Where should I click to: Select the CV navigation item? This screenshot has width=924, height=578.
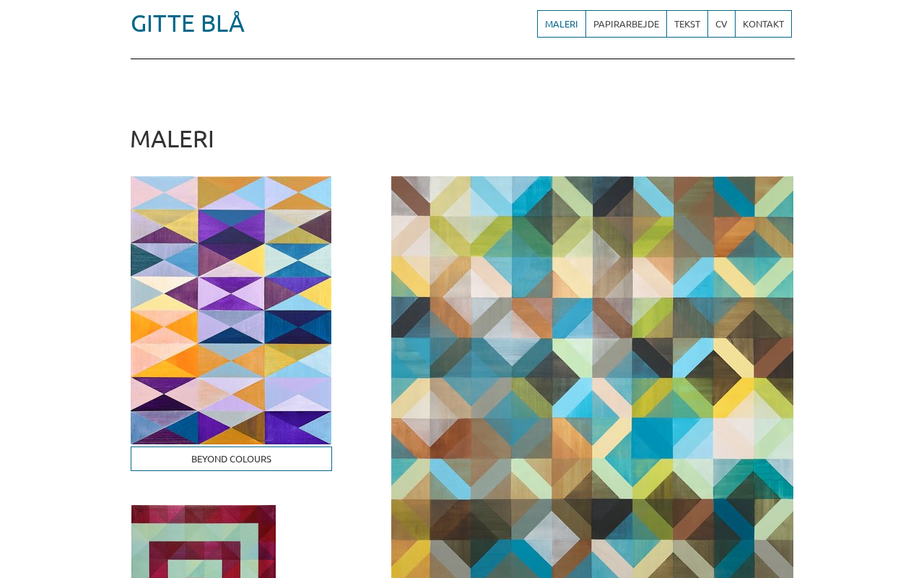point(721,24)
